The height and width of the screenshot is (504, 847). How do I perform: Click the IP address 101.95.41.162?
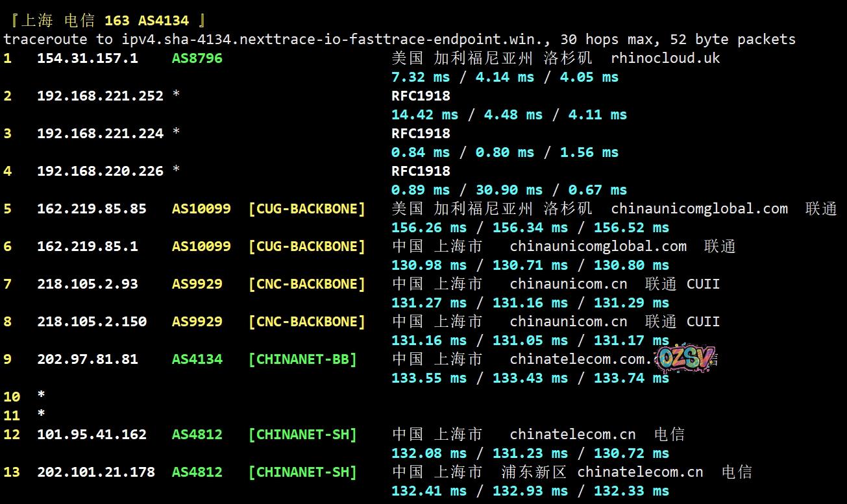92,435
